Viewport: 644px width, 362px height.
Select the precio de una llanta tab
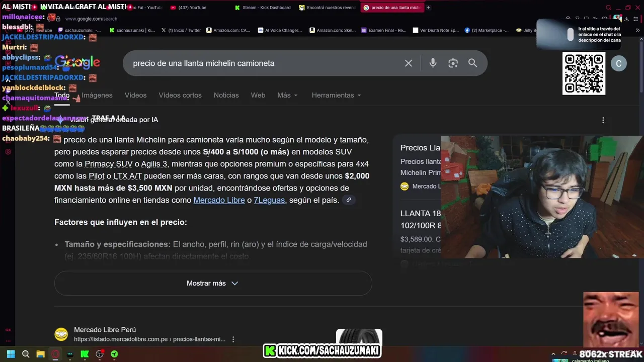392,8
